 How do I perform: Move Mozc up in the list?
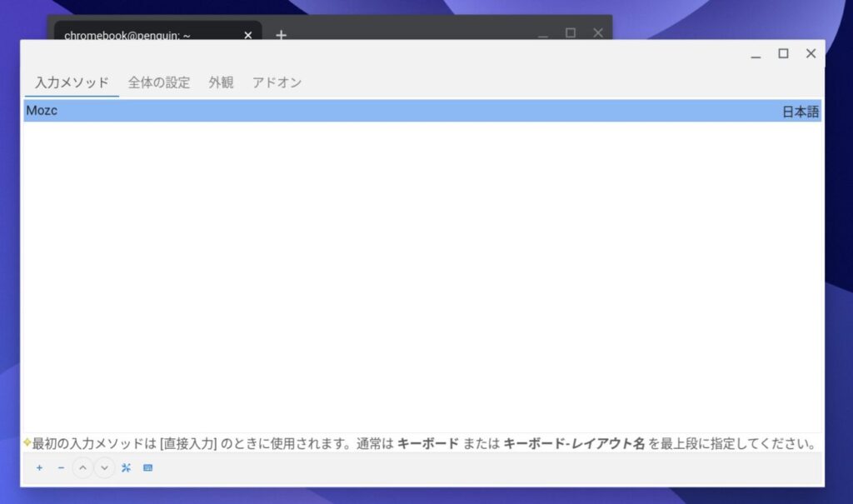82,467
